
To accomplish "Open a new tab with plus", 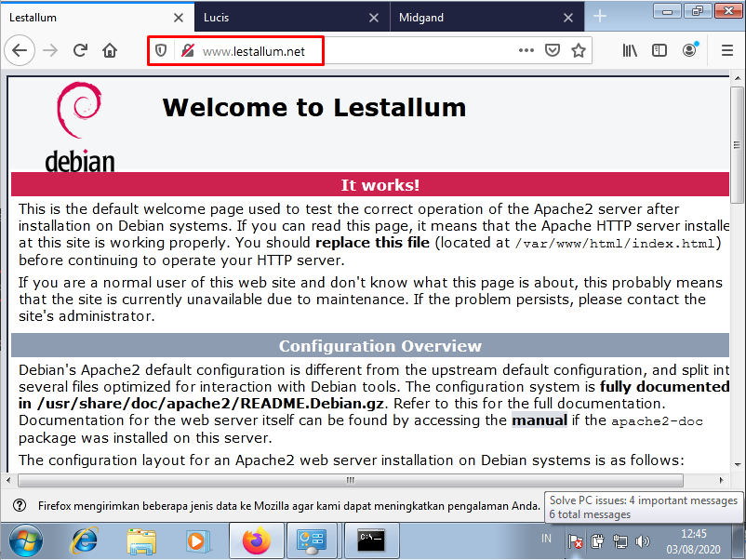I will click(600, 17).
